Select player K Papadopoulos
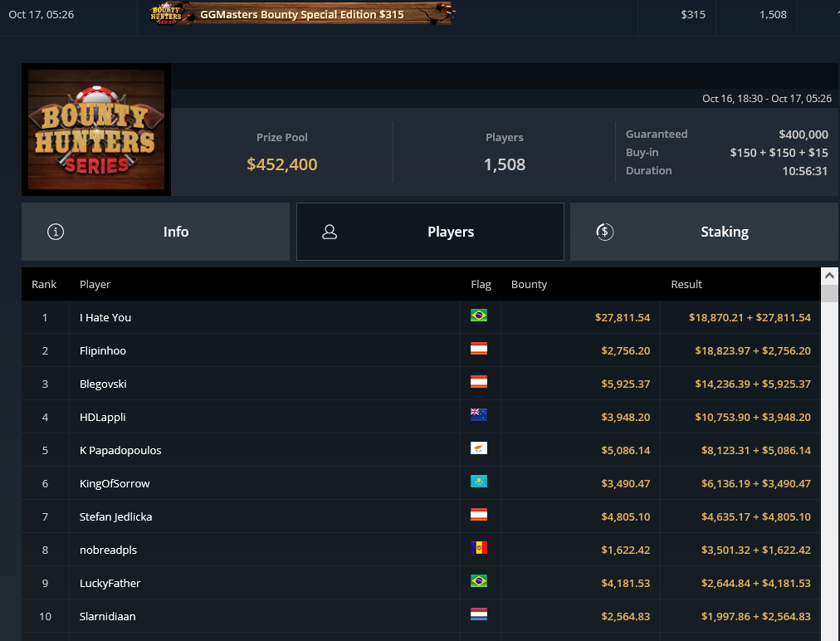The height and width of the screenshot is (641, 840). click(120, 450)
